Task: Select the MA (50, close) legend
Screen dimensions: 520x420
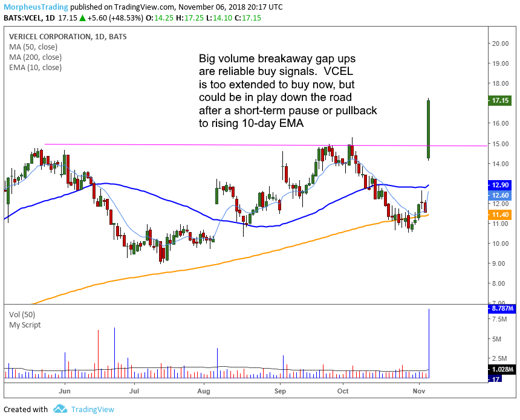Action: pos(33,47)
